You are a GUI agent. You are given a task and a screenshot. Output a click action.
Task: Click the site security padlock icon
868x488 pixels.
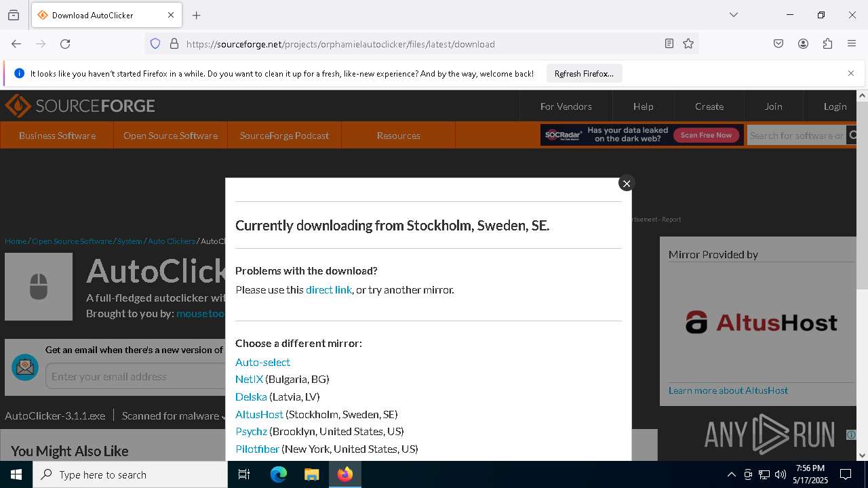(x=174, y=44)
